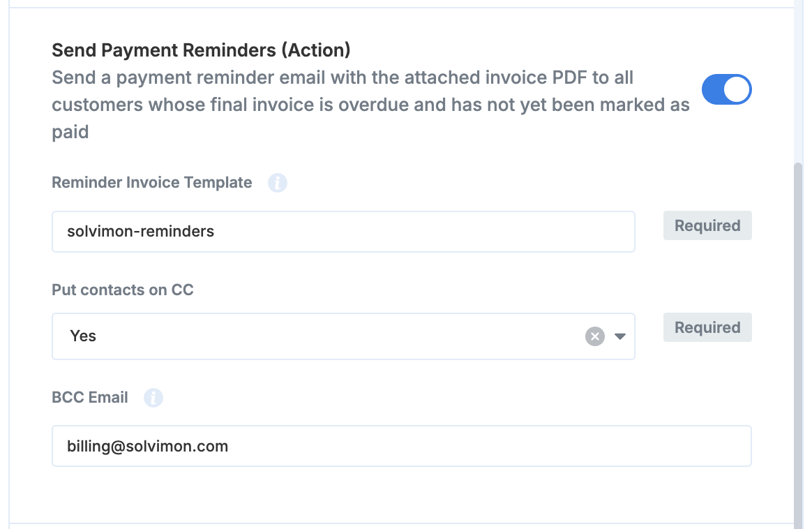Expand the Put contacts on CC dropdown arrow
Screen dimensions: 812x529
[x=620, y=336]
